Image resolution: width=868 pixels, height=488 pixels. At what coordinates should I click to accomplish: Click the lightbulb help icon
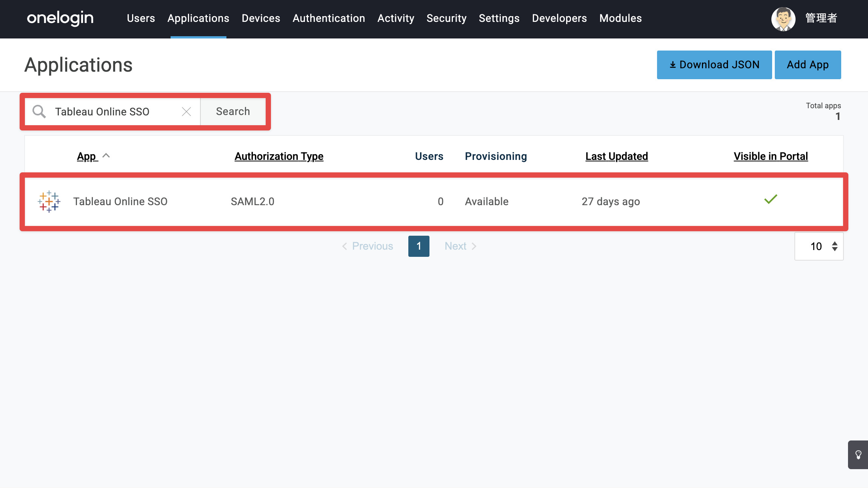[858, 455]
